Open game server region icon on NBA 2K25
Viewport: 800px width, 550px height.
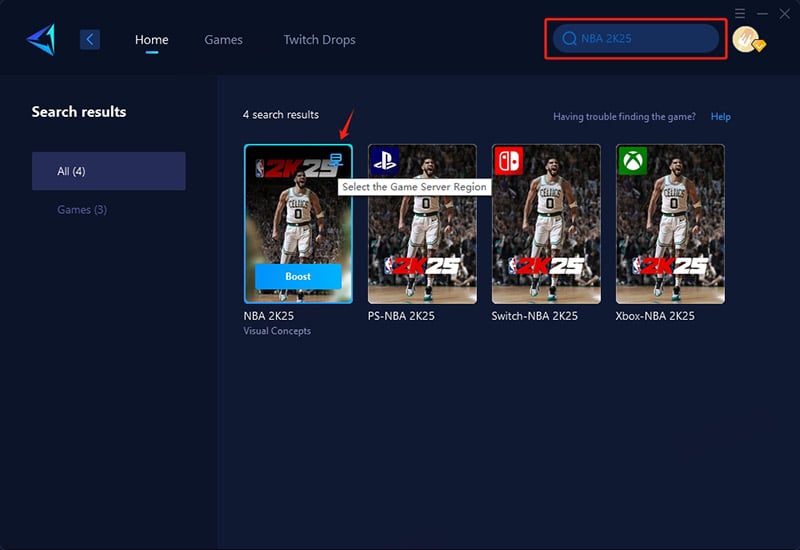click(x=336, y=160)
